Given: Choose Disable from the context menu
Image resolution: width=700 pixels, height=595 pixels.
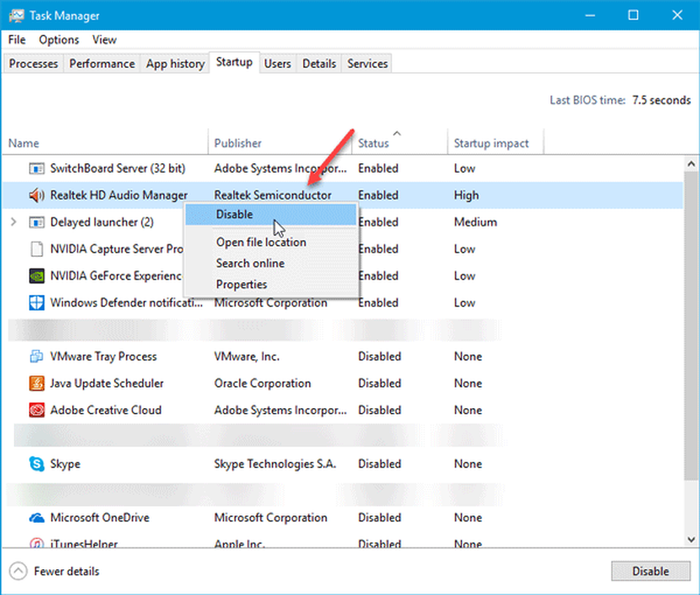Looking at the screenshot, I should coord(234,215).
